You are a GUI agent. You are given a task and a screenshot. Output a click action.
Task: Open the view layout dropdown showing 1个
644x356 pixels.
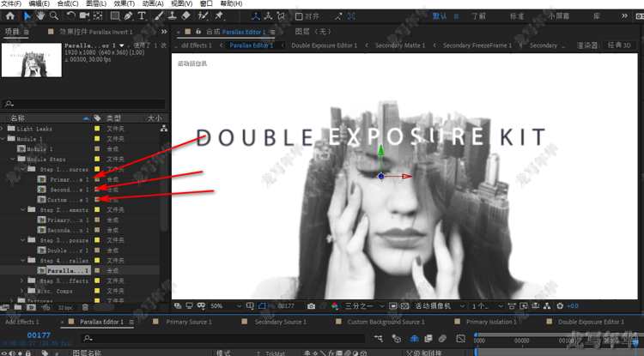click(x=487, y=306)
